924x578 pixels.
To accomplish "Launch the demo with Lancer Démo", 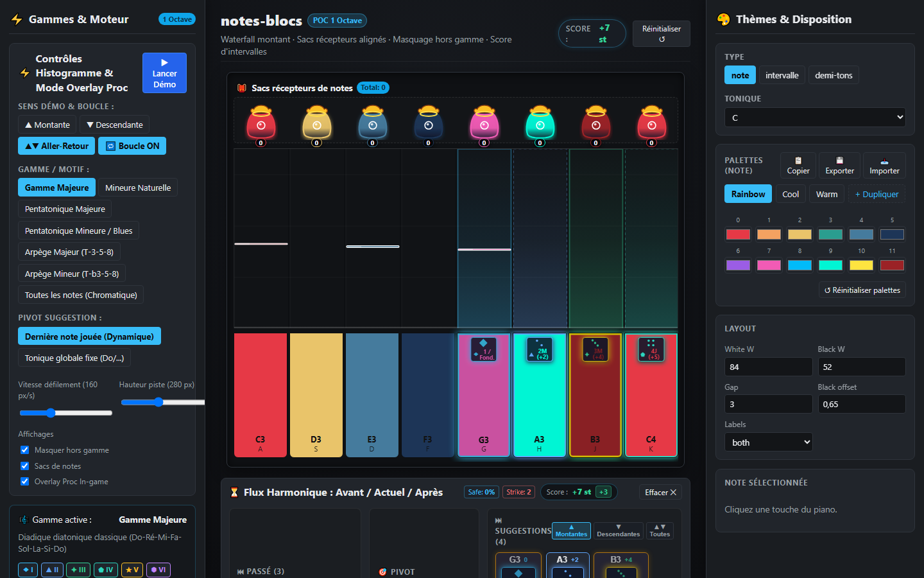I will coord(164,73).
